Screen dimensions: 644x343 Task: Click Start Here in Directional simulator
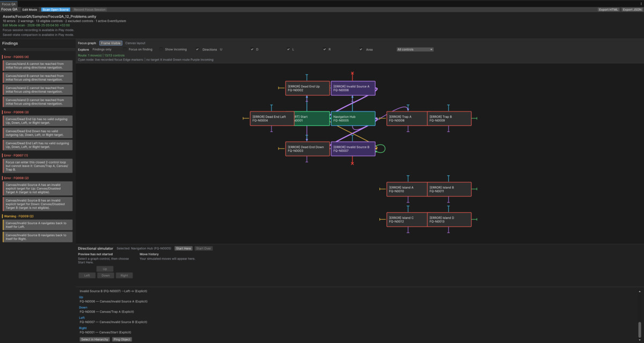tap(183, 249)
